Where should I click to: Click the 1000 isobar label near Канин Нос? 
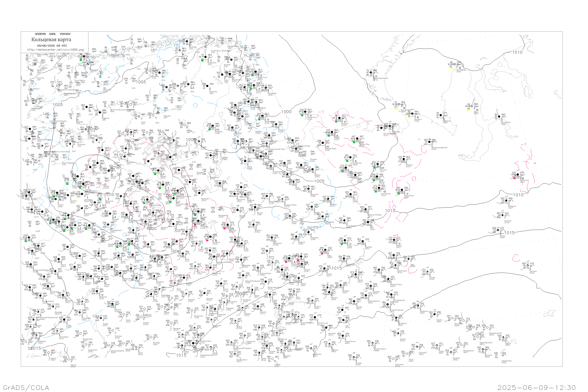click(286, 112)
